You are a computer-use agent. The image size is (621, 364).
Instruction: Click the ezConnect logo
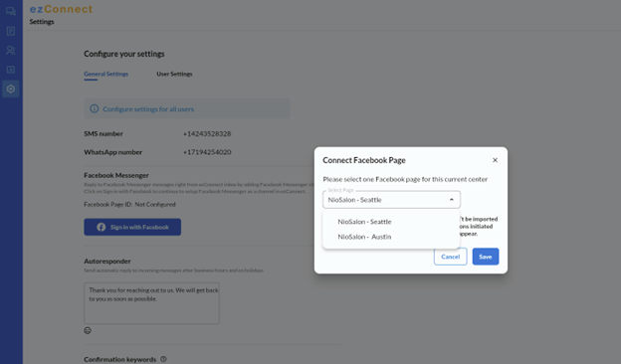coord(61,9)
